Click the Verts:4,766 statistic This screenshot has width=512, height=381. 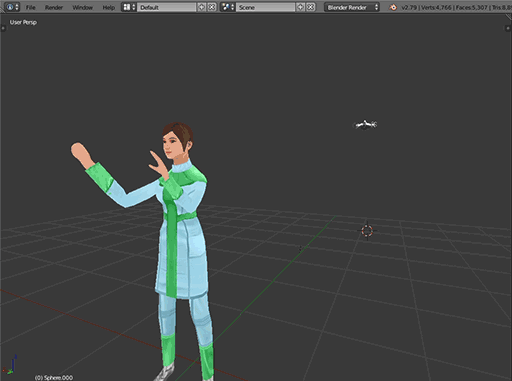pyautogui.click(x=436, y=7)
